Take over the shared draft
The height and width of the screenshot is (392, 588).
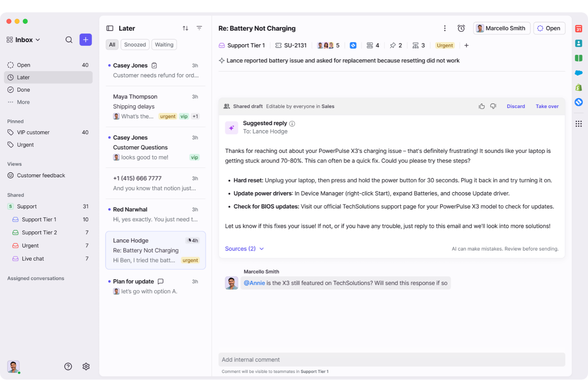pyautogui.click(x=547, y=106)
